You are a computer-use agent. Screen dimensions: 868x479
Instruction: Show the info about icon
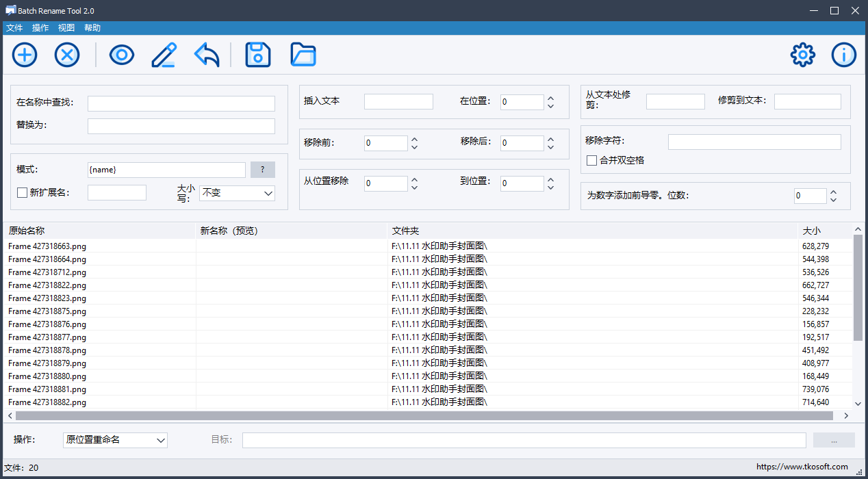pyautogui.click(x=844, y=55)
